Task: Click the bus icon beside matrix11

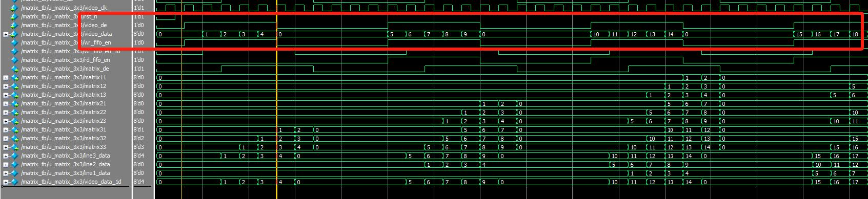Action: pyautogui.click(x=14, y=78)
